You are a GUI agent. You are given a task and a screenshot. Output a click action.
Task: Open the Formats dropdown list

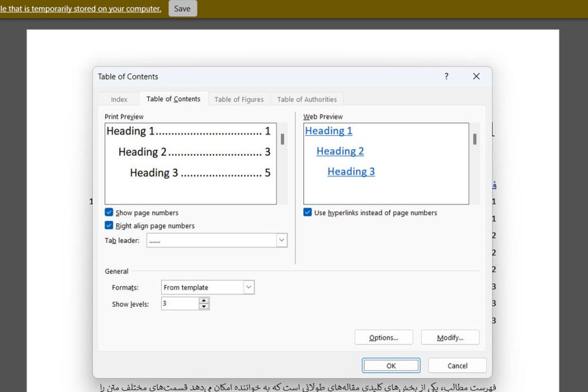249,287
